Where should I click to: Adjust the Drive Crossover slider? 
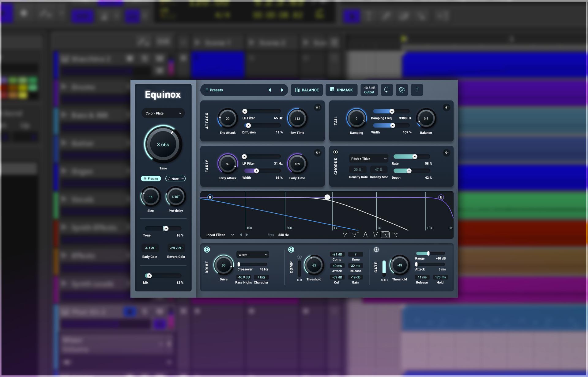pyautogui.click(x=252, y=264)
